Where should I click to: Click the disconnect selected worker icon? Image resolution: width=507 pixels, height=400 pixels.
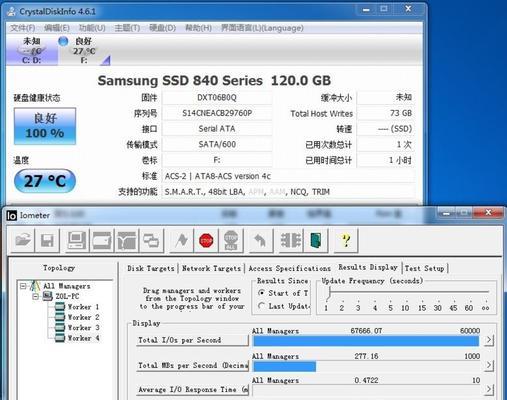290,240
